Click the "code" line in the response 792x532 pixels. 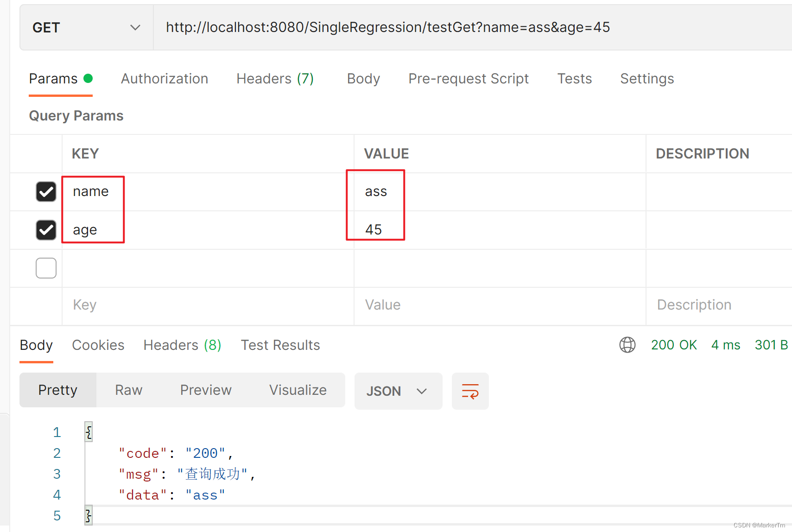coord(176,453)
